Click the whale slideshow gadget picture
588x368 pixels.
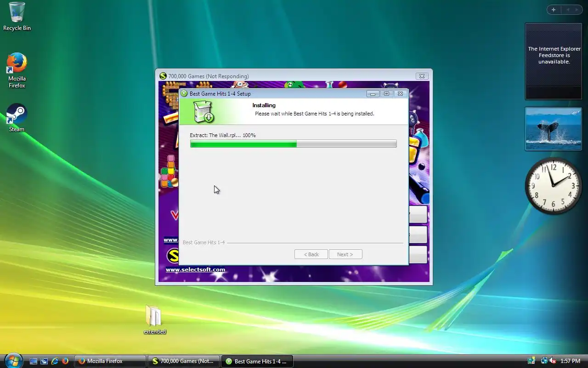point(554,129)
